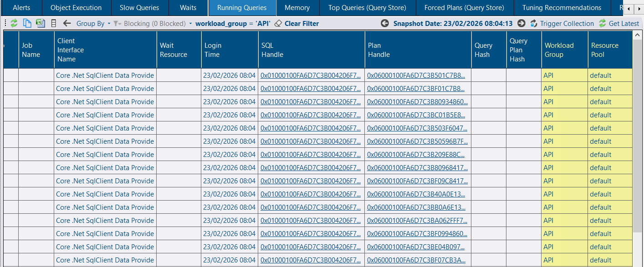This screenshot has height=267, width=644.
Task: Go to previous snapshot with left arrow
Action: [x=385, y=23]
